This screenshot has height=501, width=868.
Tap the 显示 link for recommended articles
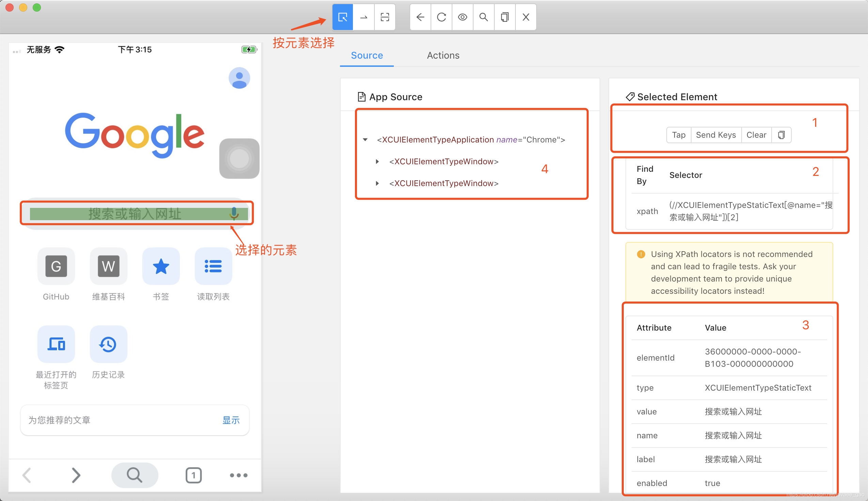231,420
